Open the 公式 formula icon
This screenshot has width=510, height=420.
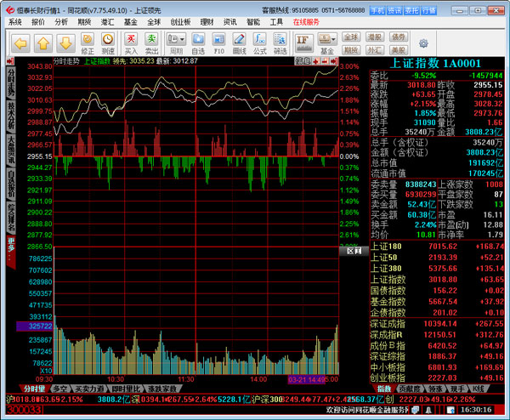click(260, 43)
